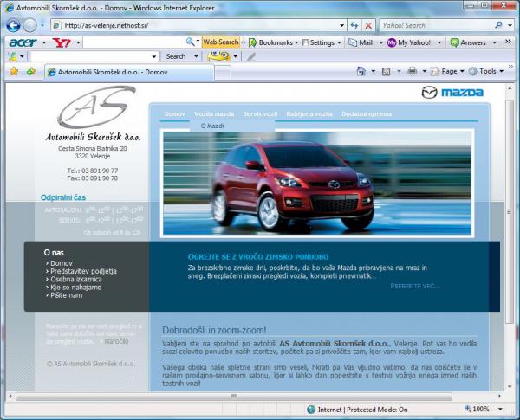
Task: Click the Stop loading X icon
Action: click(x=368, y=26)
